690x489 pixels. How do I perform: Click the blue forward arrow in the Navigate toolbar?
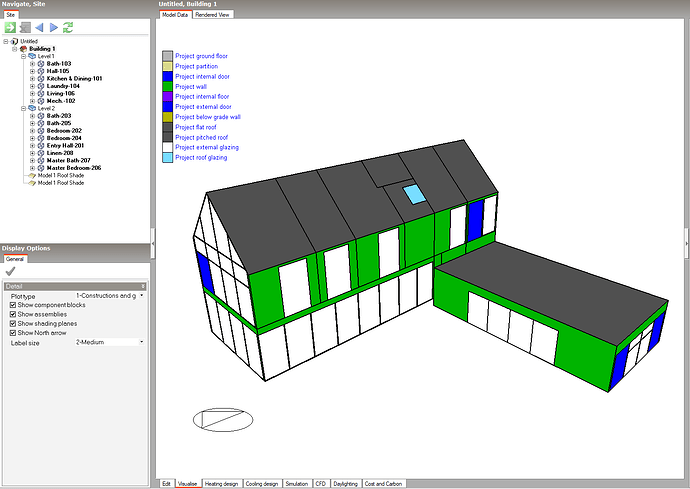(x=54, y=28)
